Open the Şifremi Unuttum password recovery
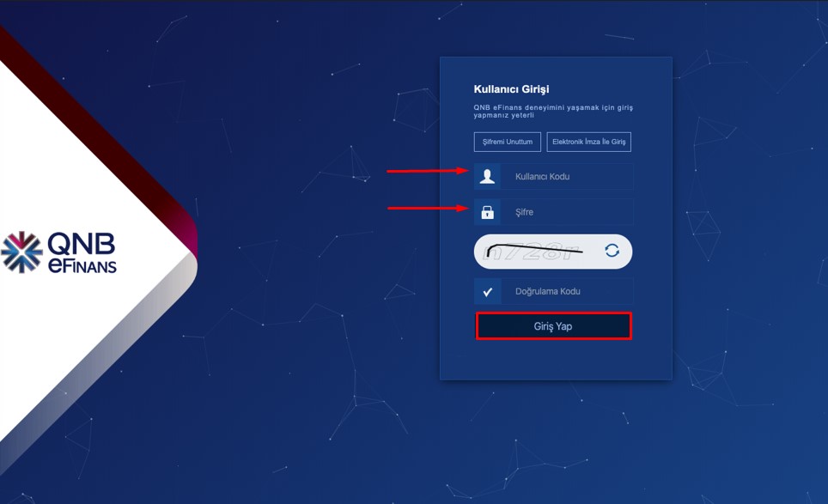828x504 pixels. coord(508,142)
